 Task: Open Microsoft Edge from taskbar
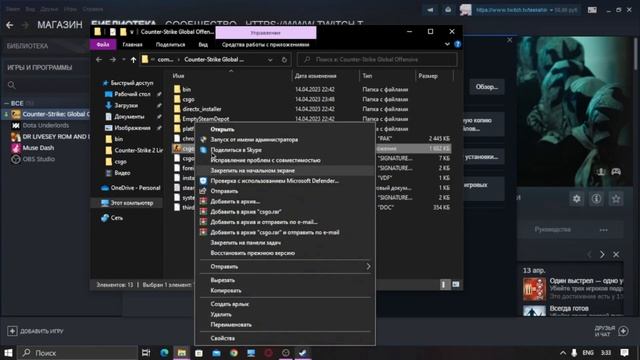click(x=164, y=353)
